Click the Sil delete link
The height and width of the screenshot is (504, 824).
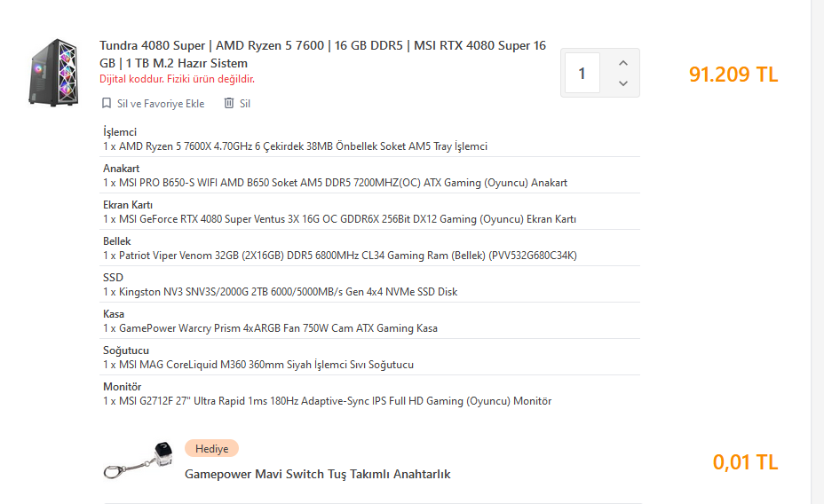click(245, 104)
